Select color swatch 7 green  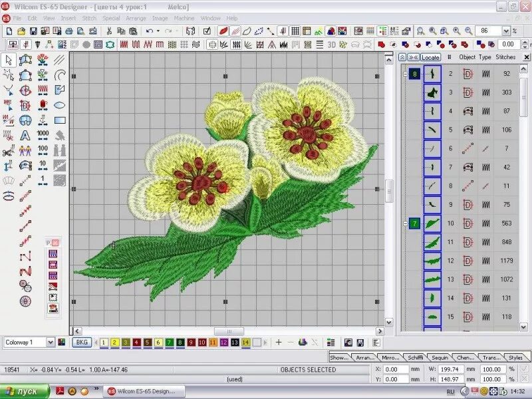click(169, 342)
